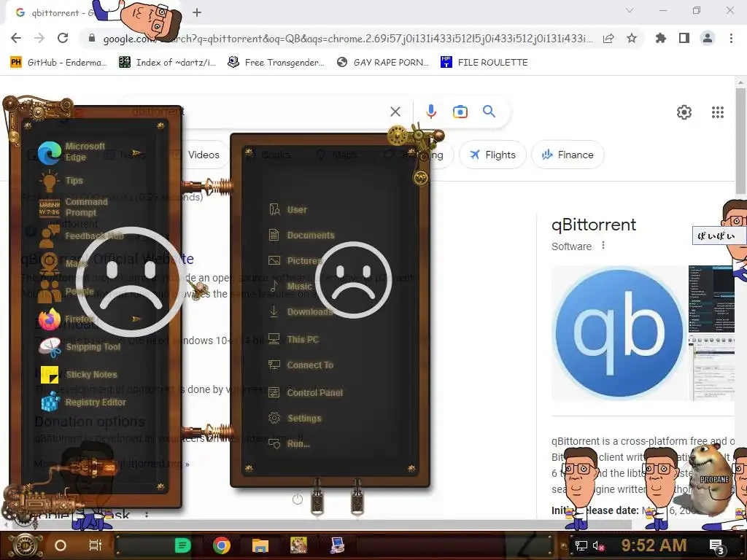Open the green notes app on taskbar
747x560 pixels.
tap(182, 545)
